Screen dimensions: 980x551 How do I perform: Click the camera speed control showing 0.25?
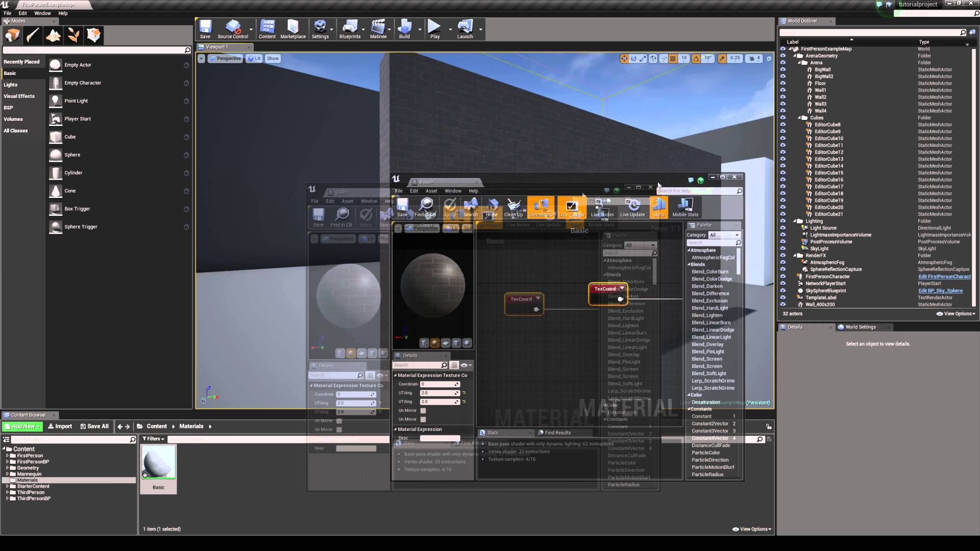(735, 58)
